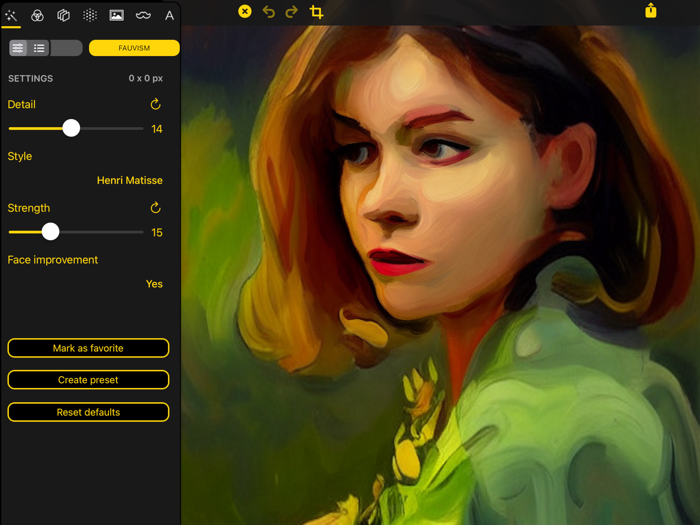The height and width of the screenshot is (525, 700).
Task: Select the crop tool
Action: pos(317,12)
